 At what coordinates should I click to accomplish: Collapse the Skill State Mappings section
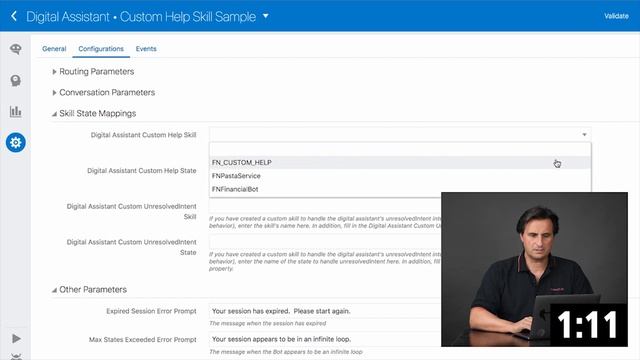(54, 114)
